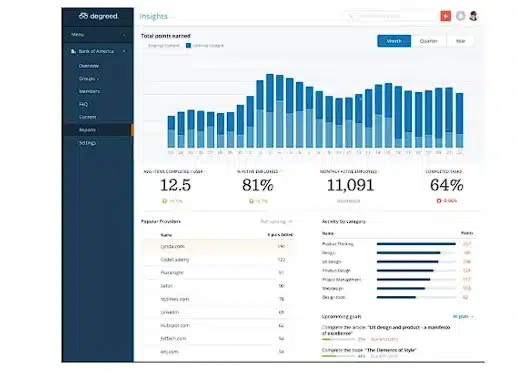Open Settings in the sidebar
Screen dimensions: 521x375
pos(87,143)
